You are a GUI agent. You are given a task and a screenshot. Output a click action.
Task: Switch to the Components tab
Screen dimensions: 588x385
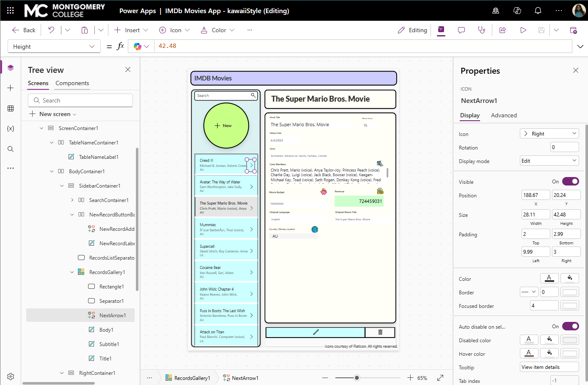click(72, 83)
